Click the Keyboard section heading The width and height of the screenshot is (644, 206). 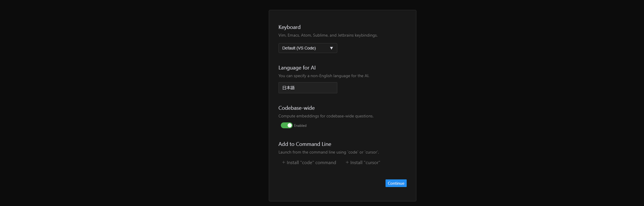click(x=289, y=27)
